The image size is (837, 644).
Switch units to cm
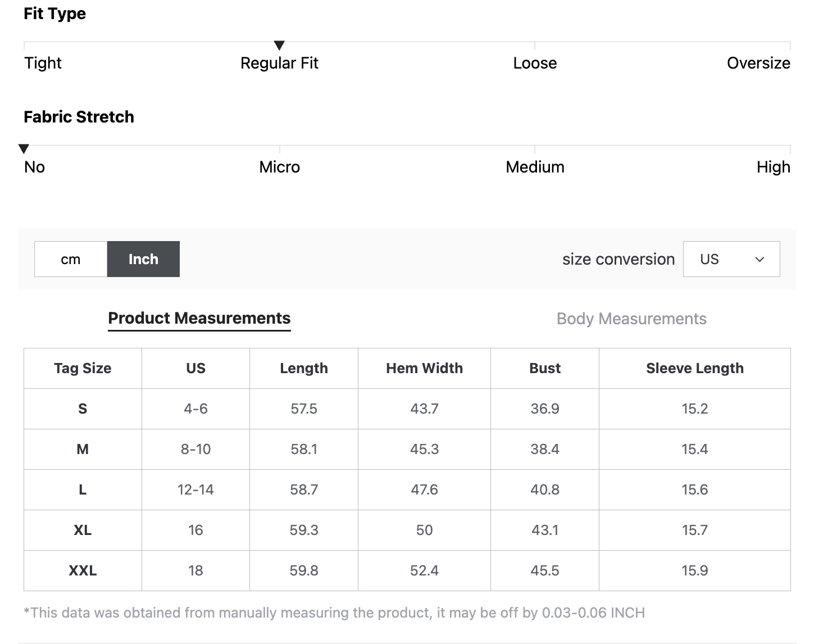tap(71, 259)
